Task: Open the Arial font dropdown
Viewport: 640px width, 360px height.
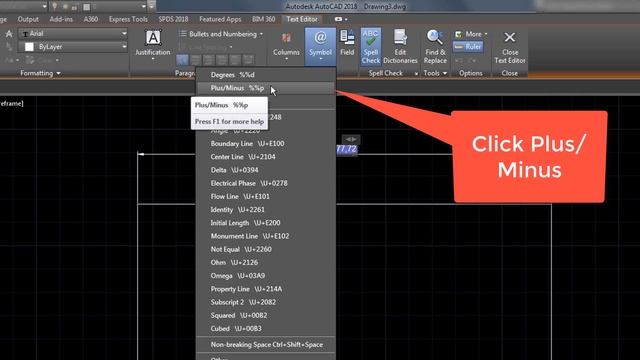Action: pos(124,33)
